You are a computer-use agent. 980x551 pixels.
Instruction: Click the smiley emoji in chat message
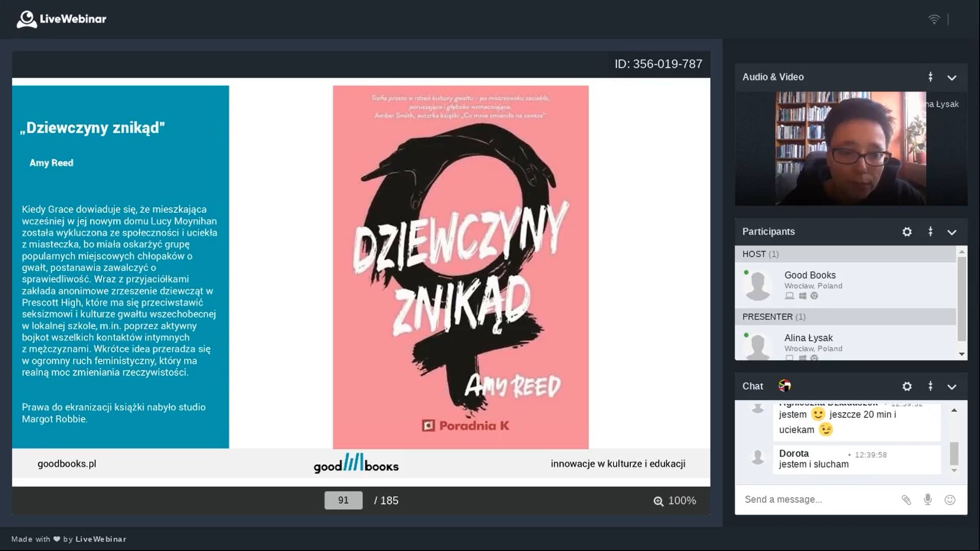point(818,414)
